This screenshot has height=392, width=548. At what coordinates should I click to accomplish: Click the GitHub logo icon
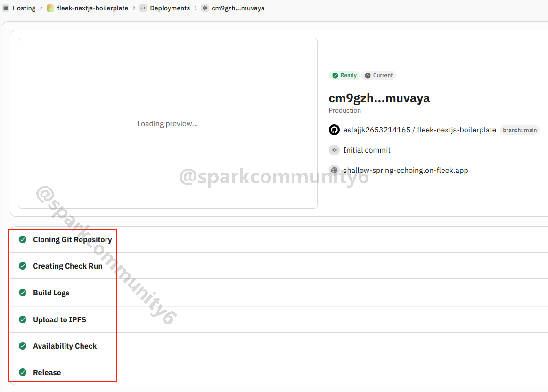(334, 130)
